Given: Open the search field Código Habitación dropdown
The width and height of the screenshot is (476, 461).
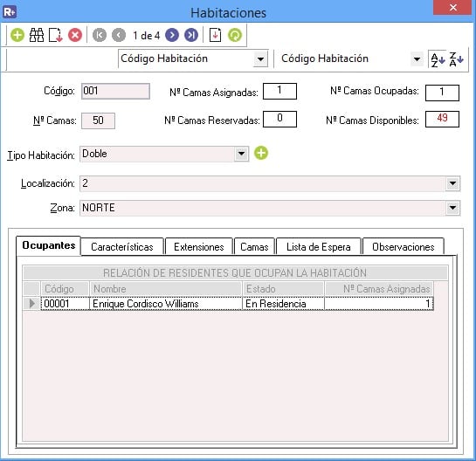Looking at the screenshot, I should pyautogui.click(x=260, y=58).
